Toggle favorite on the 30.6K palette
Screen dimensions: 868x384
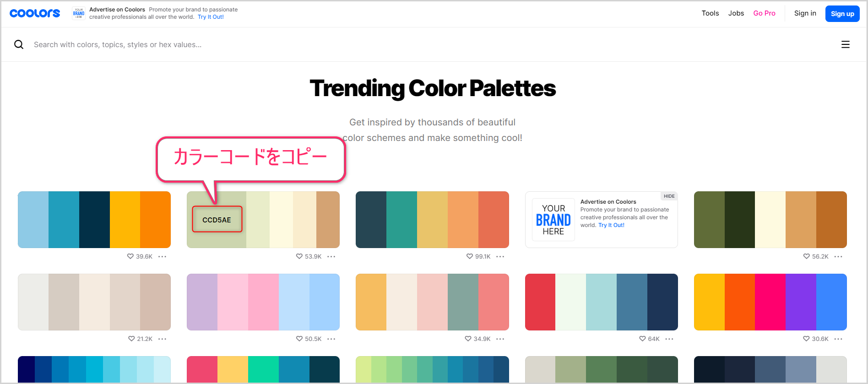(x=806, y=339)
